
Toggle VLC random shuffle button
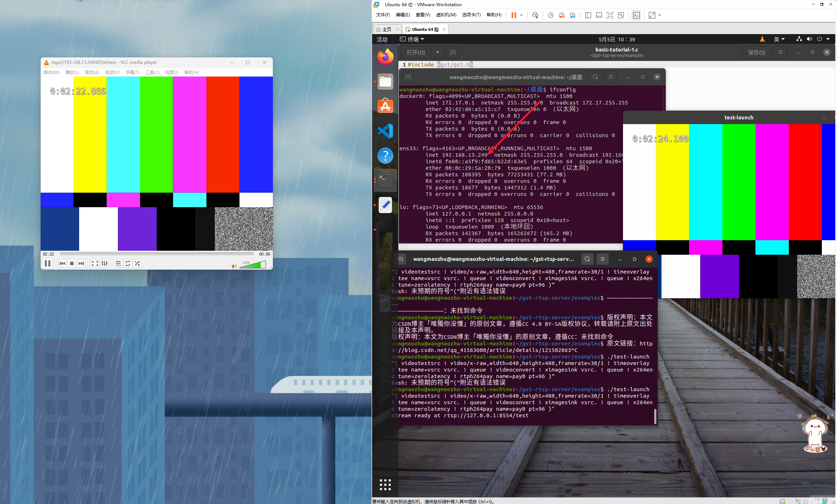[137, 264]
